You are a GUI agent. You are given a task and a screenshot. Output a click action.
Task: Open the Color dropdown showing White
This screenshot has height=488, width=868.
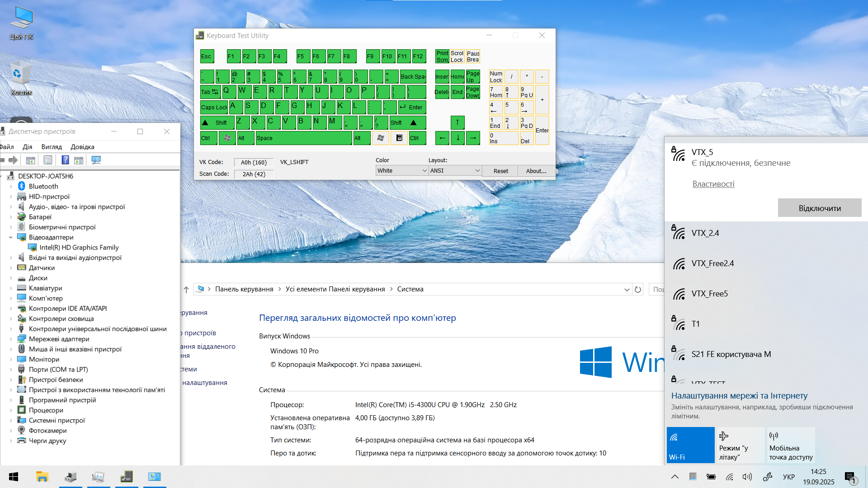tap(401, 171)
